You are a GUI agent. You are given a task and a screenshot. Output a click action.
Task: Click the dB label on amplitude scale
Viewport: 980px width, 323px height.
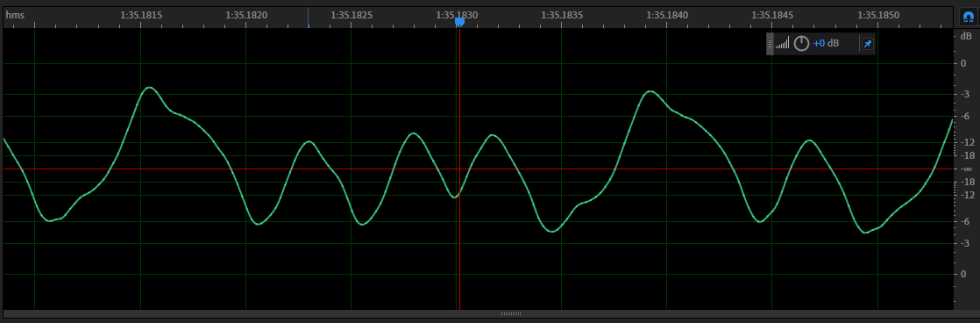[966, 36]
